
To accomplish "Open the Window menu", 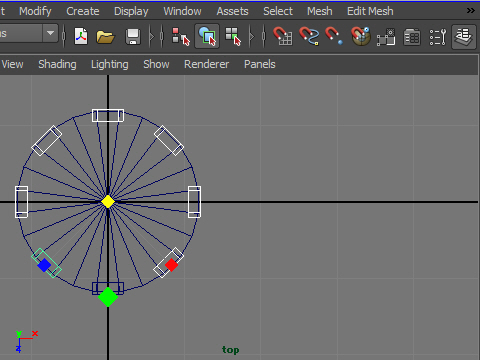I will 182,11.
